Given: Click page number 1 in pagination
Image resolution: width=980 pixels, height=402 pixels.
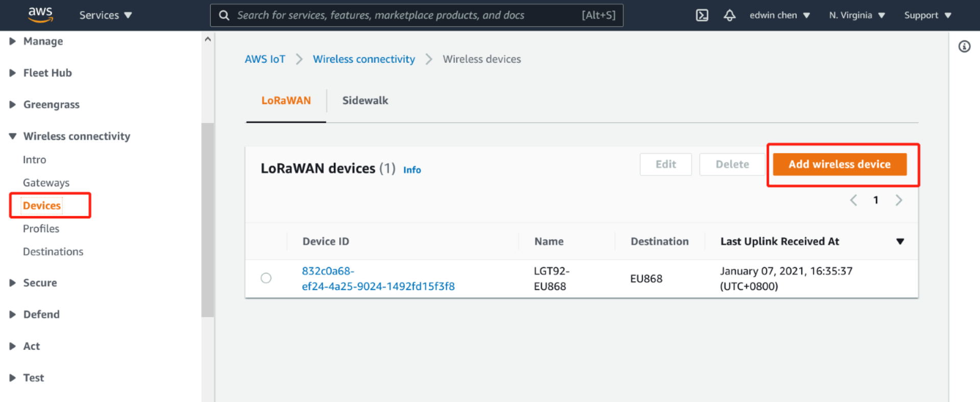Looking at the screenshot, I should (876, 200).
